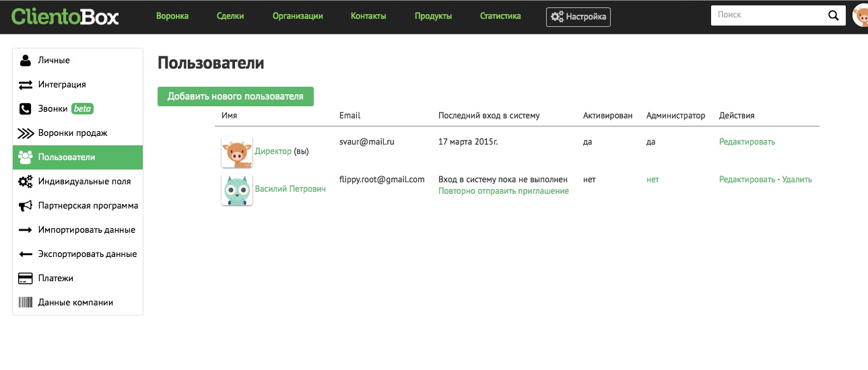The image size is (868, 370).
Task: Select Личные in the sidebar
Action: tap(78, 61)
